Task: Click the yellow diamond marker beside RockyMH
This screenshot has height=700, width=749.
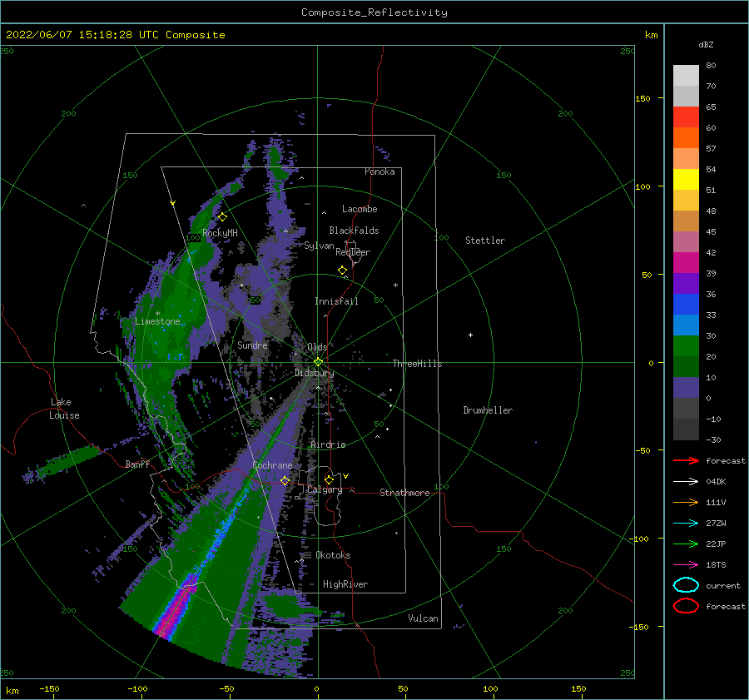Action: (x=222, y=217)
